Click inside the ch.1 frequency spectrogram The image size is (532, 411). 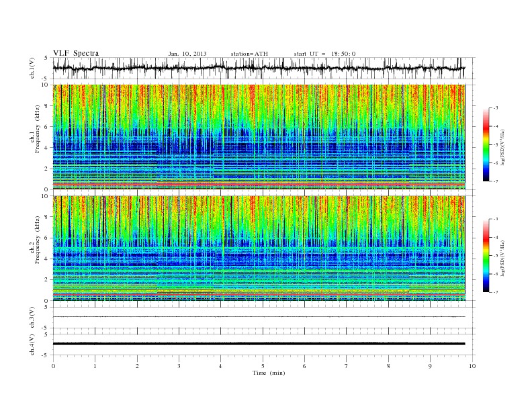coord(259,137)
